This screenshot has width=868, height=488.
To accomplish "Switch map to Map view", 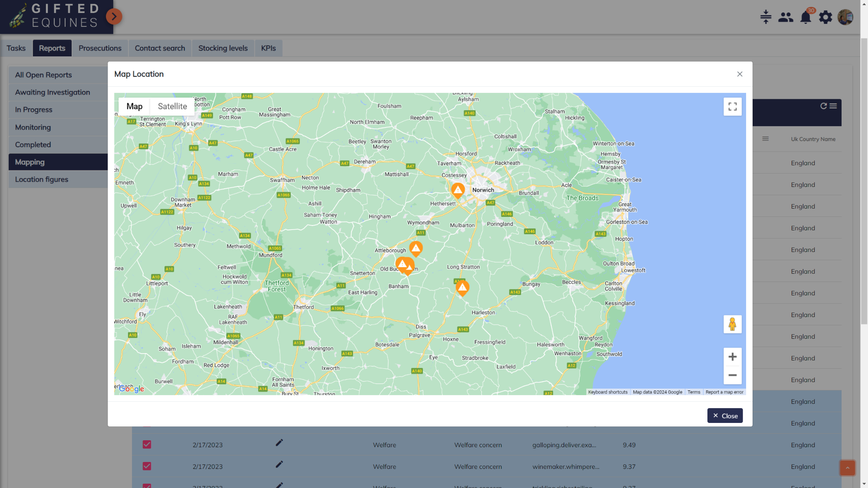I will (x=134, y=106).
